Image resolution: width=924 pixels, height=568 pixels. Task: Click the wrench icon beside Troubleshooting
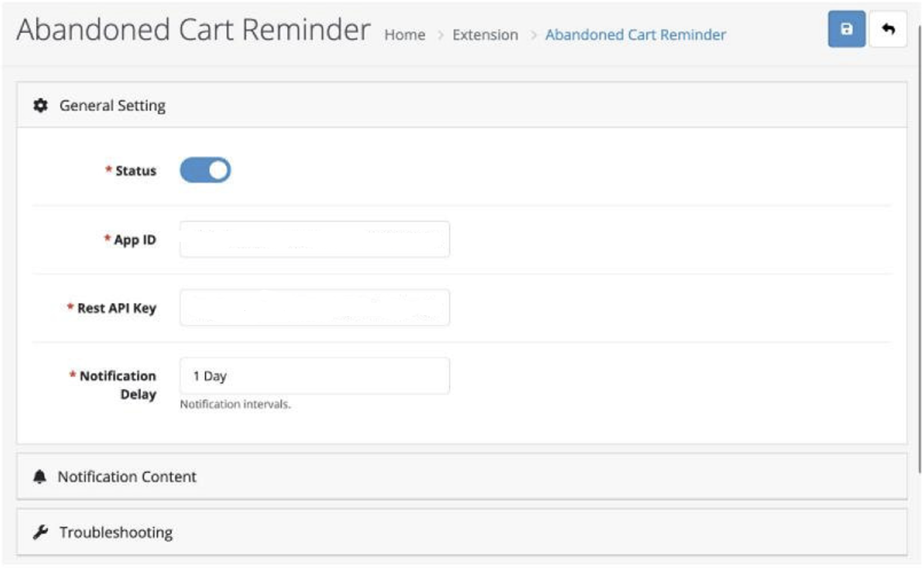click(x=40, y=532)
